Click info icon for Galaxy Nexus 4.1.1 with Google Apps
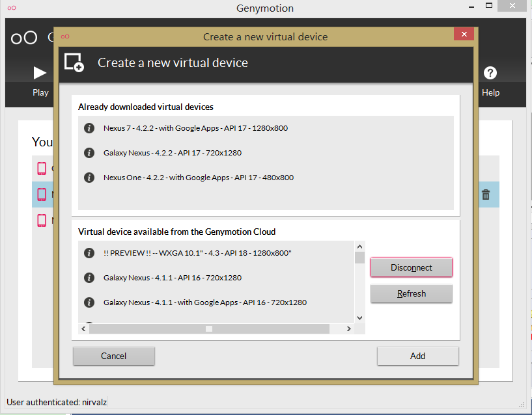 89,302
